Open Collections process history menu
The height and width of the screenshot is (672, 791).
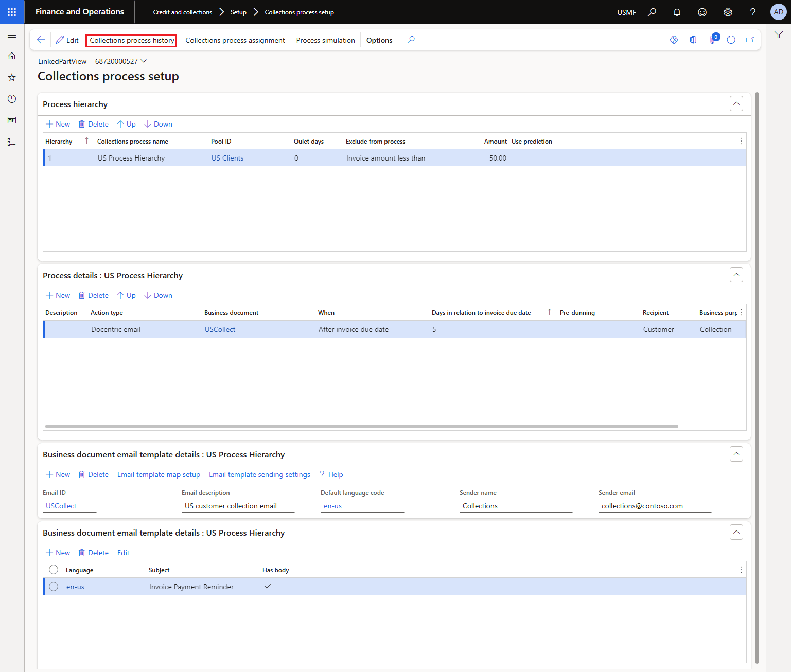point(132,40)
